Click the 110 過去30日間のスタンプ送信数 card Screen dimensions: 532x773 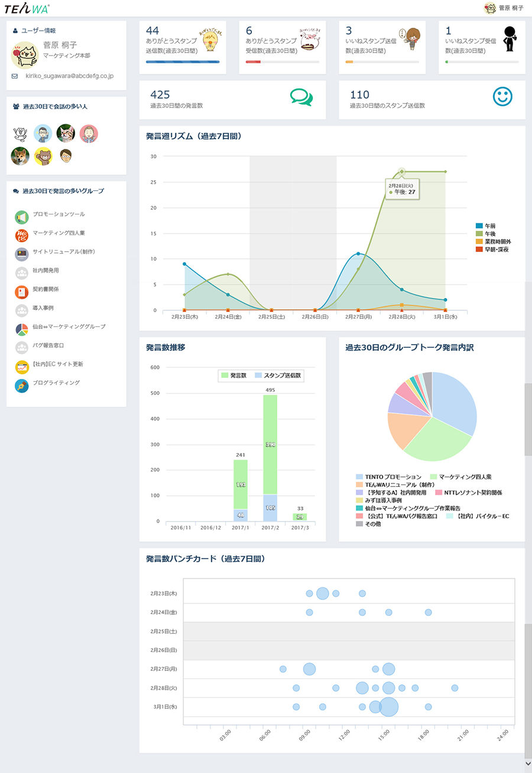432,100
